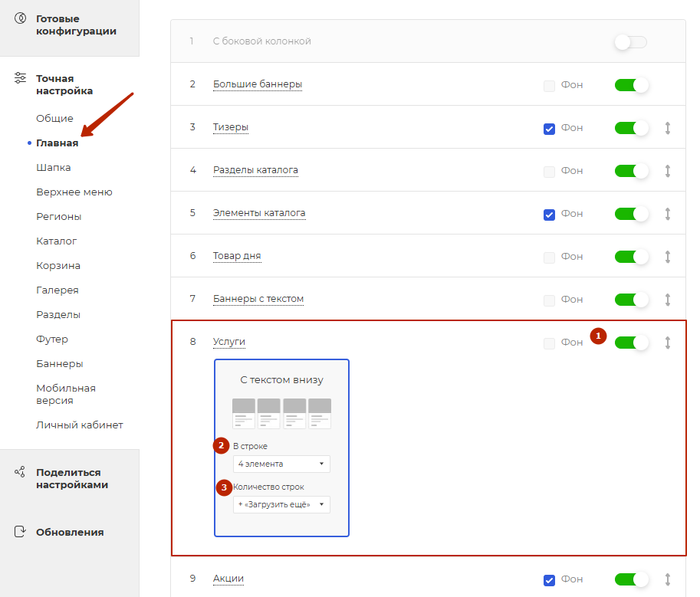700x597 pixels.
Task: Click drag handle icon for Тизеры row
Action: pyautogui.click(x=668, y=128)
